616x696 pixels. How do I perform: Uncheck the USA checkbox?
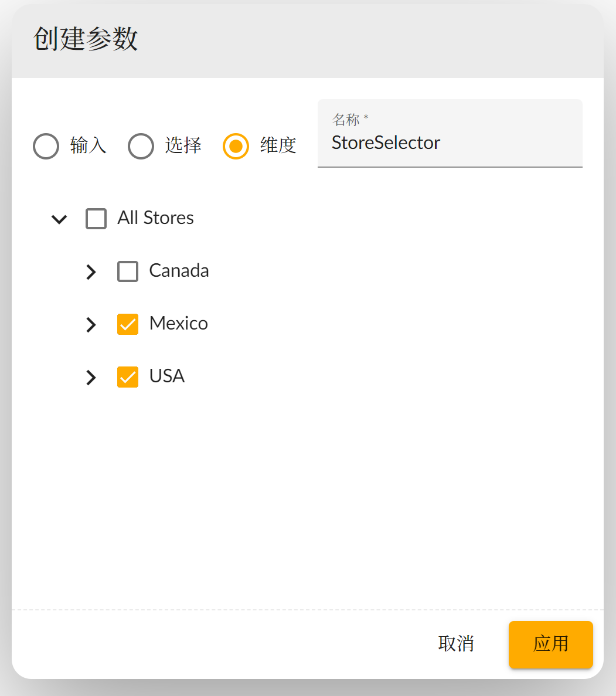click(x=128, y=377)
